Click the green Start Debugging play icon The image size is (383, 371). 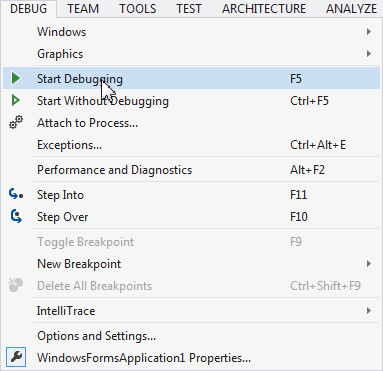pos(16,78)
